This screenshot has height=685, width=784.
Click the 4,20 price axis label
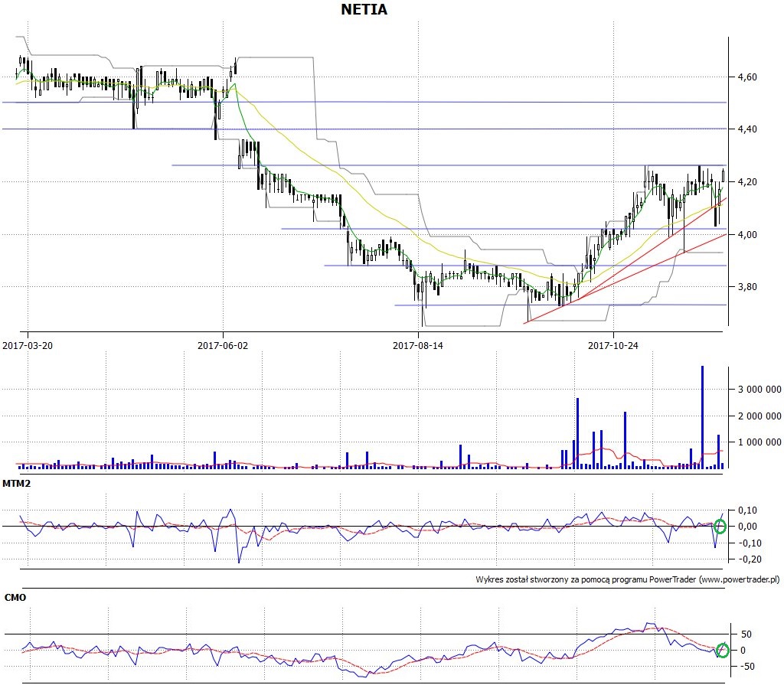(x=747, y=182)
